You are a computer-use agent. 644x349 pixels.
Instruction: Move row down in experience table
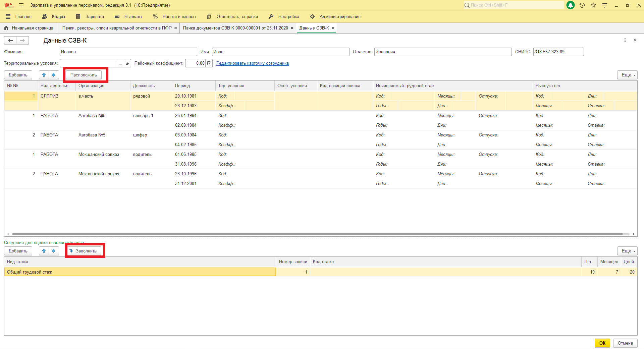(x=54, y=75)
